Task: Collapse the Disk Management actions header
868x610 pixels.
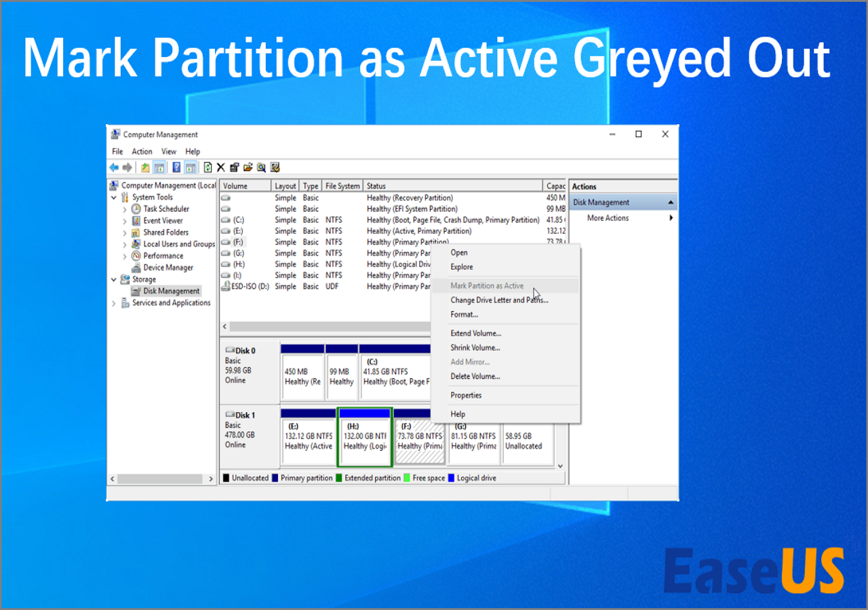Action: coord(671,203)
